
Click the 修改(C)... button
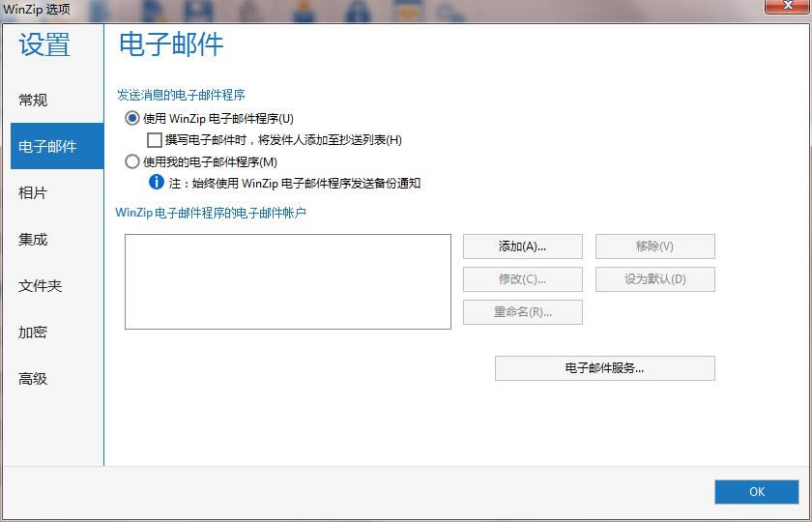(x=523, y=279)
